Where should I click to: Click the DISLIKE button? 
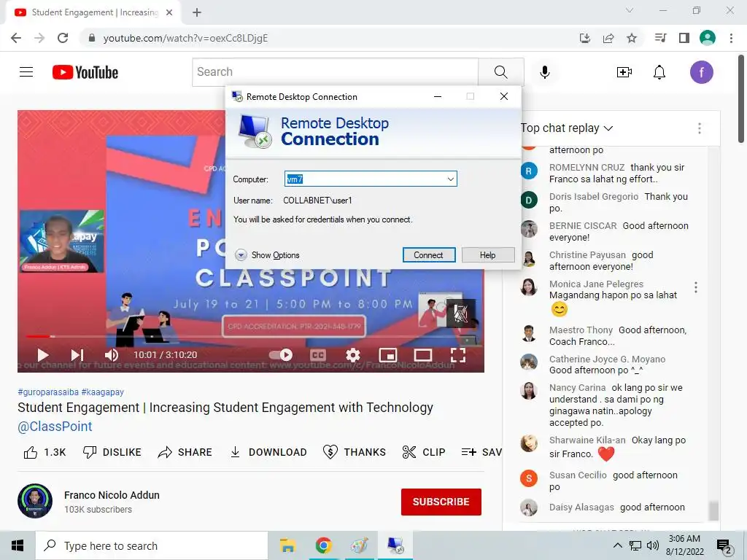tap(112, 452)
